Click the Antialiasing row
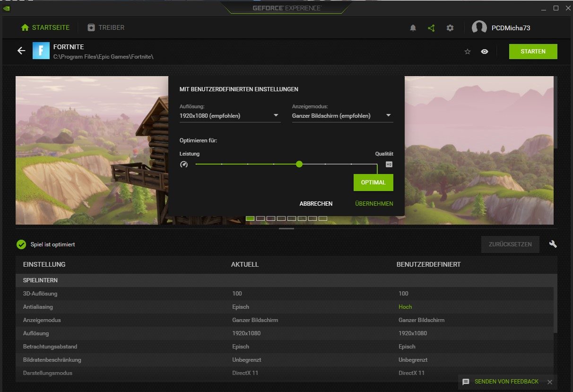The image size is (573, 392). (284, 307)
